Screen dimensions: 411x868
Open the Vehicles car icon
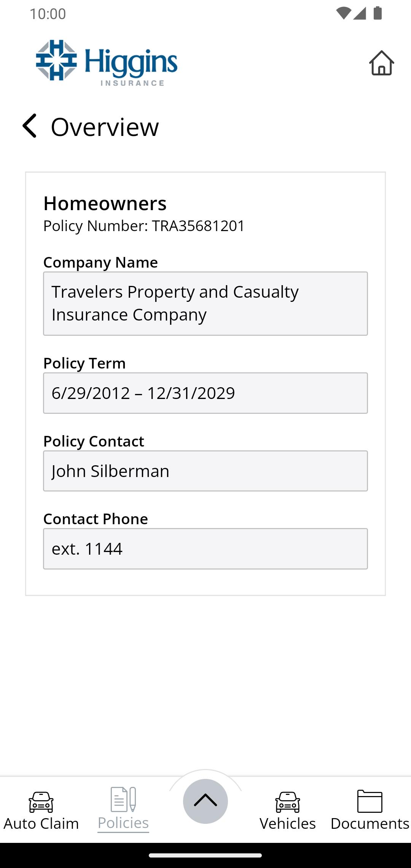pyautogui.click(x=288, y=801)
